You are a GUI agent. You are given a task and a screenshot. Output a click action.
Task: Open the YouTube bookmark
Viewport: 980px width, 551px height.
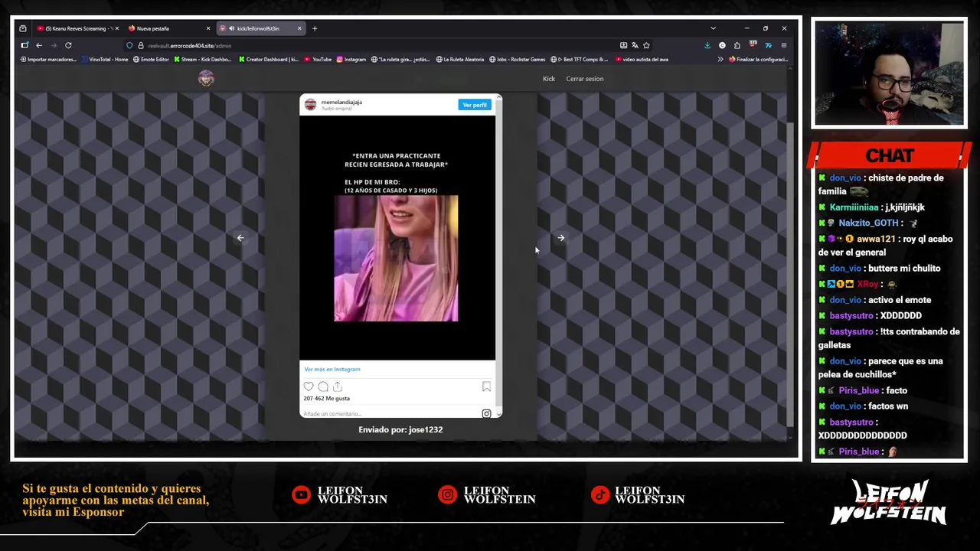[x=318, y=59]
